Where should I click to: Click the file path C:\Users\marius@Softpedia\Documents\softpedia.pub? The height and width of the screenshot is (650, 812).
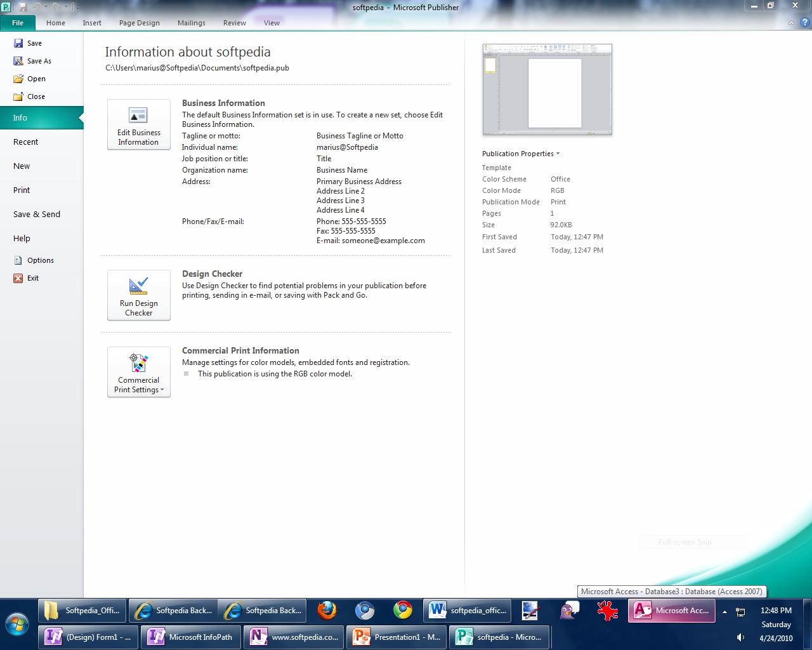(x=197, y=68)
